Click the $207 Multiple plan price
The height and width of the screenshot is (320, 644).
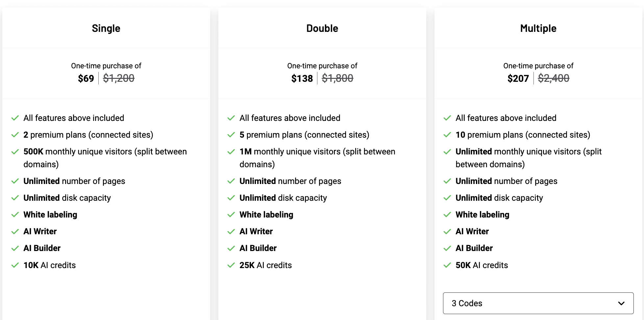[518, 79]
